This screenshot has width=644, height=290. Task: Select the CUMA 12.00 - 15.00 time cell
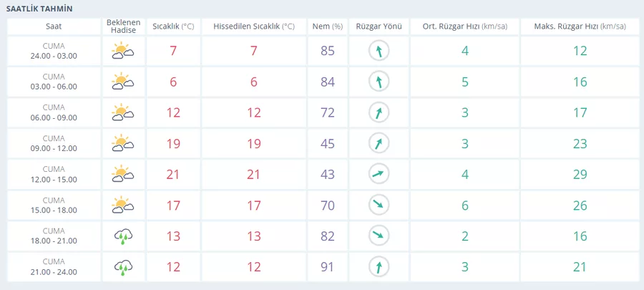[x=54, y=174]
